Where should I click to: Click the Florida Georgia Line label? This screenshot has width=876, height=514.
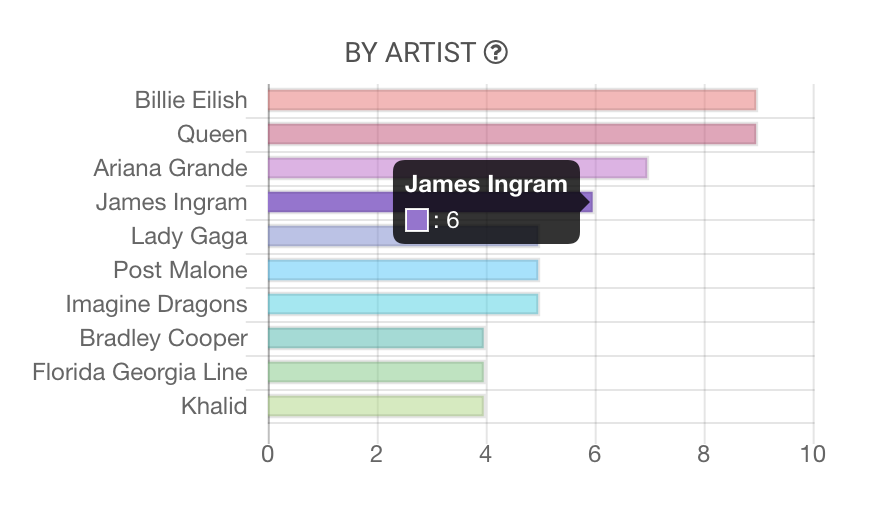140,372
